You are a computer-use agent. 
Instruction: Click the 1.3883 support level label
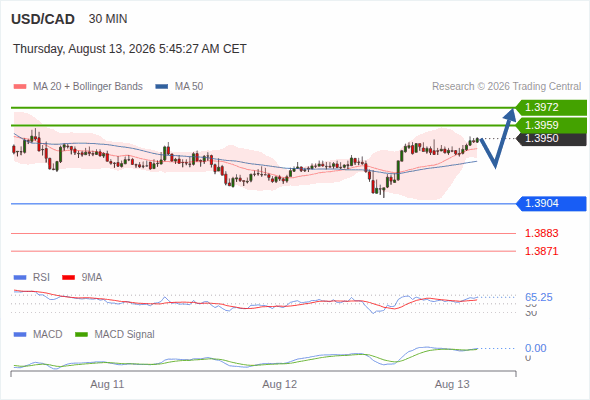(x=541, y=233)
